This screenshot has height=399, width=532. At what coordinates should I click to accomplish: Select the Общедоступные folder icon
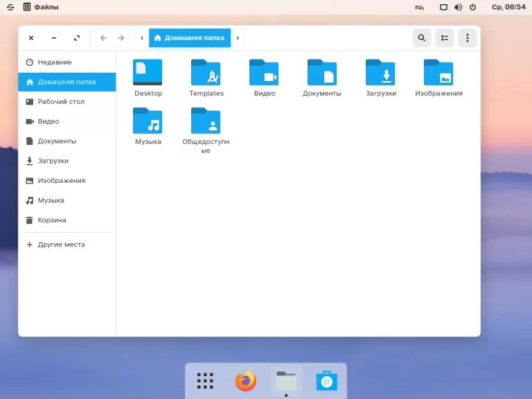[206, 121]
